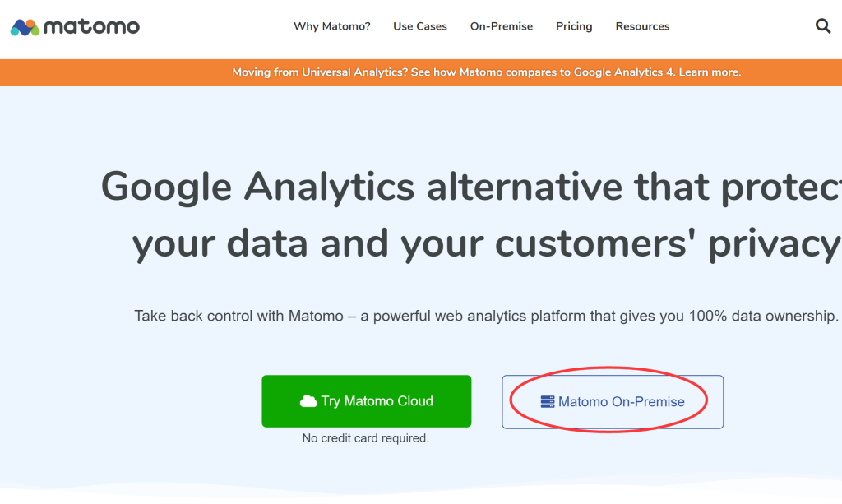Screen dimensions: 842x504
Task: Click the "Learn more." banner link
Action: click(710, 72)
